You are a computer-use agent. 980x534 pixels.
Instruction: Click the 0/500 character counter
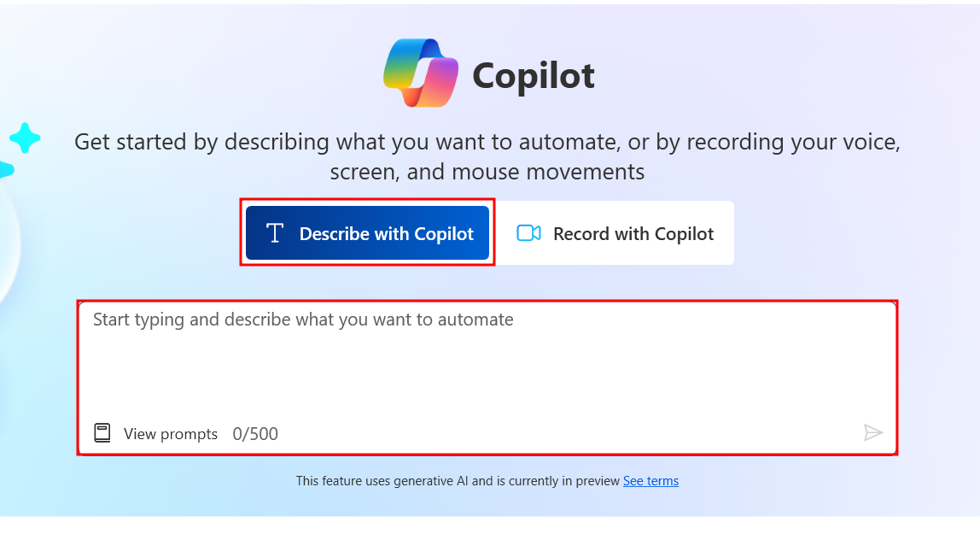point(255,434)
